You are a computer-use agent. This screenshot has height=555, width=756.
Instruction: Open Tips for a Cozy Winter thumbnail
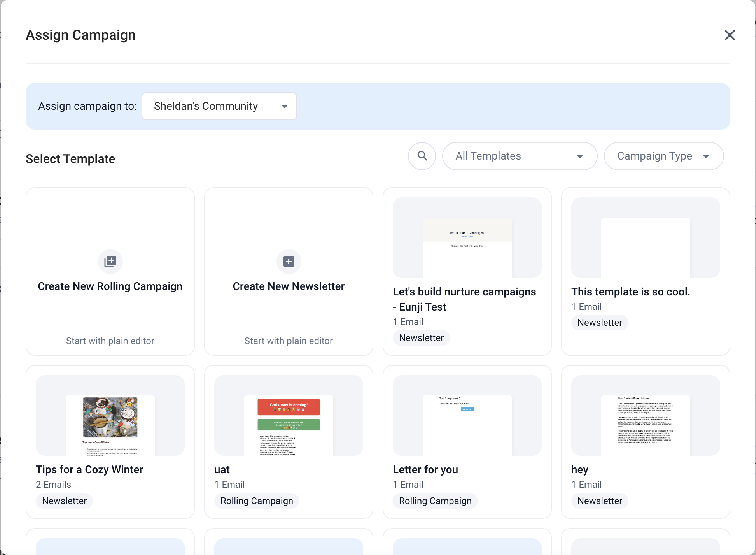tap(110, 415)
